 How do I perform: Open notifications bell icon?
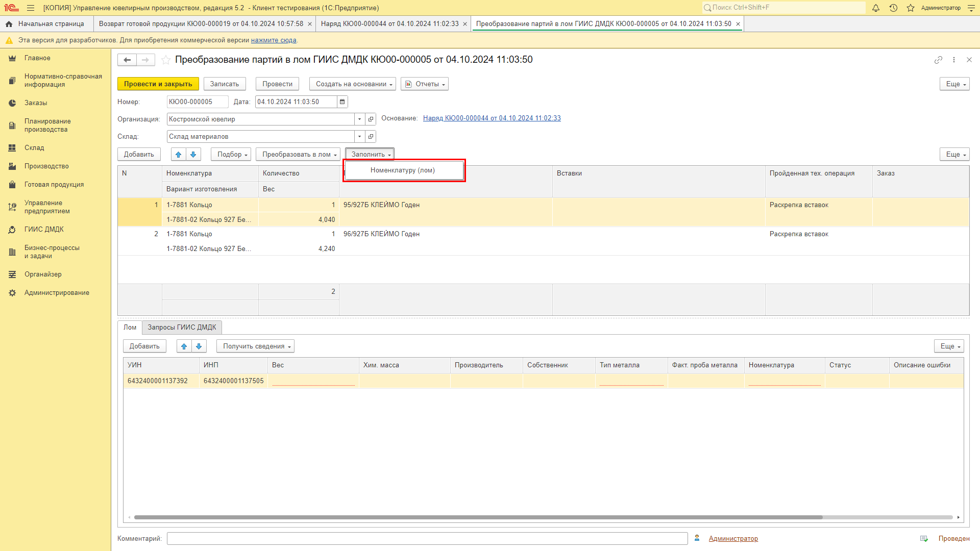click(x=876, y=8)
